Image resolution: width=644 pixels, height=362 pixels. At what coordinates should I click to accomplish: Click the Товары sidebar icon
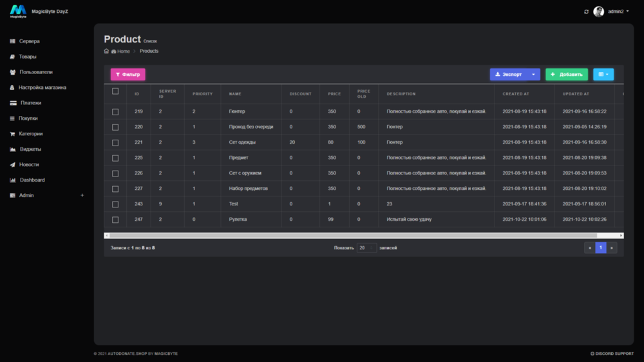click(12, 57)
